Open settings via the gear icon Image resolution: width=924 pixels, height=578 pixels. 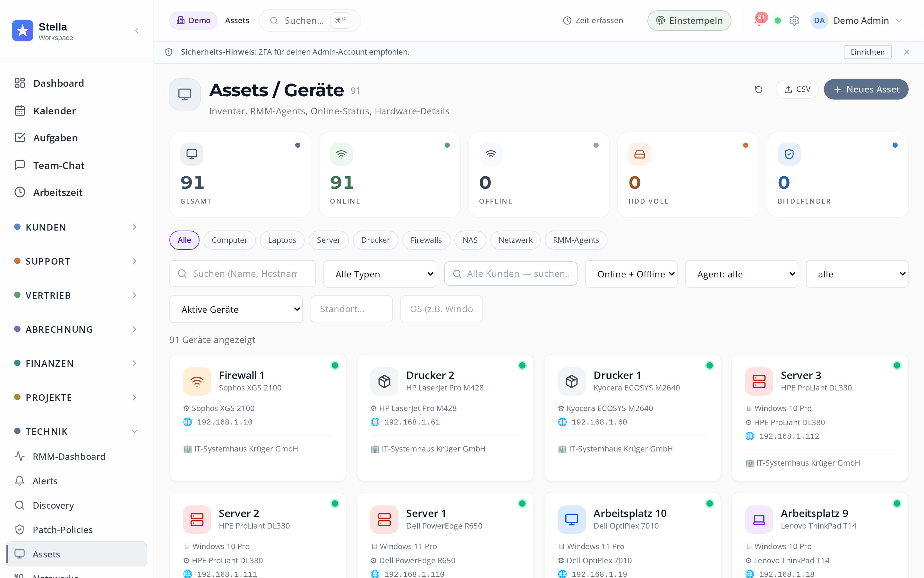[794, 21]
